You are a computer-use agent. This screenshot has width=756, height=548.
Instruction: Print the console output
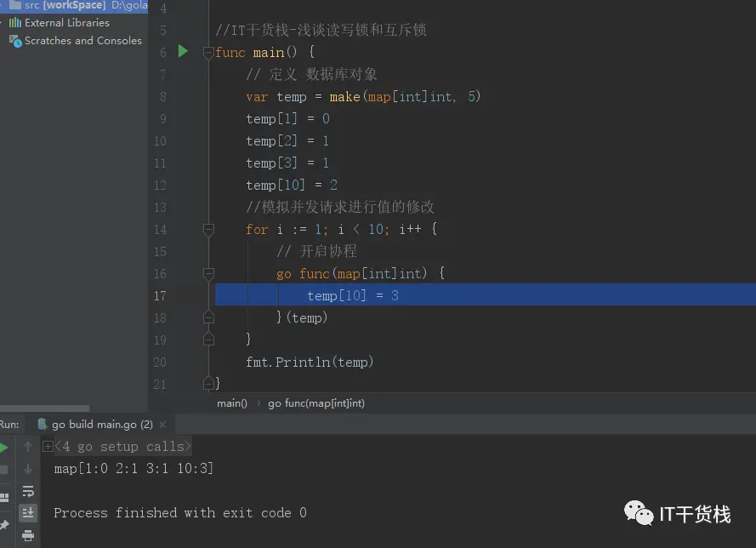pos(28,535)
